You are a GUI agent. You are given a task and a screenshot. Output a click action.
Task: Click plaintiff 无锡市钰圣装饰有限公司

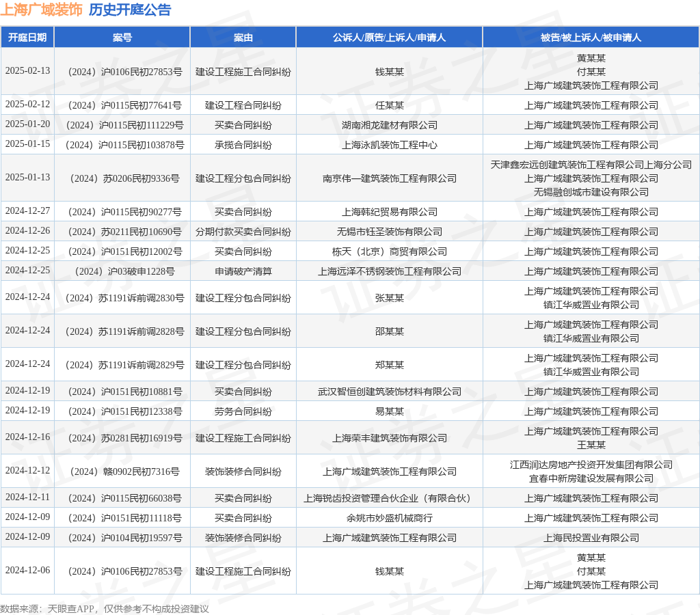click(x=389, y=232)
